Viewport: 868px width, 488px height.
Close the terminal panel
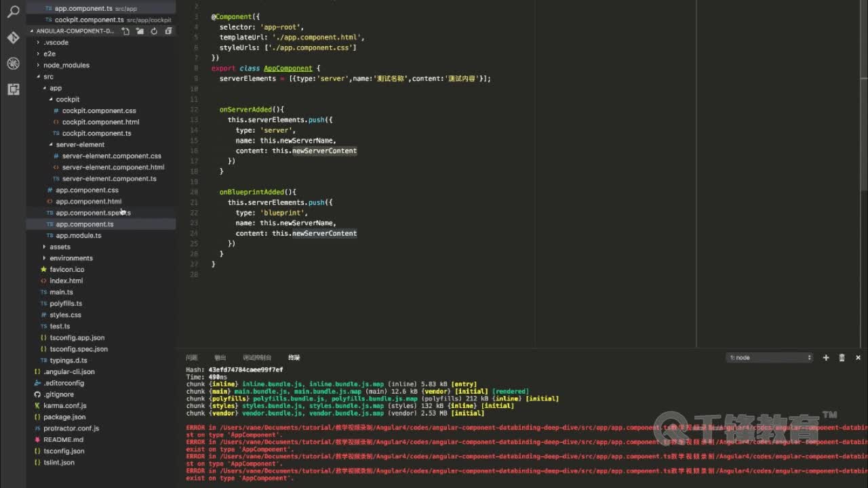click(x=858, y=357)
